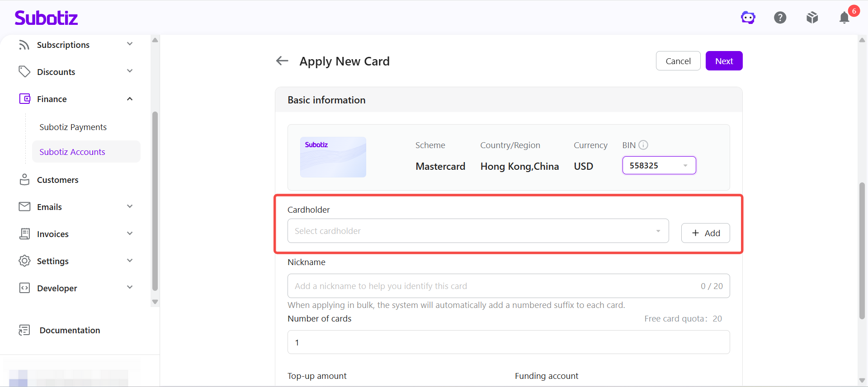Collapse the Finance menu chevron
This screenshot has height=387, width=868.
[x=130, y=99]
